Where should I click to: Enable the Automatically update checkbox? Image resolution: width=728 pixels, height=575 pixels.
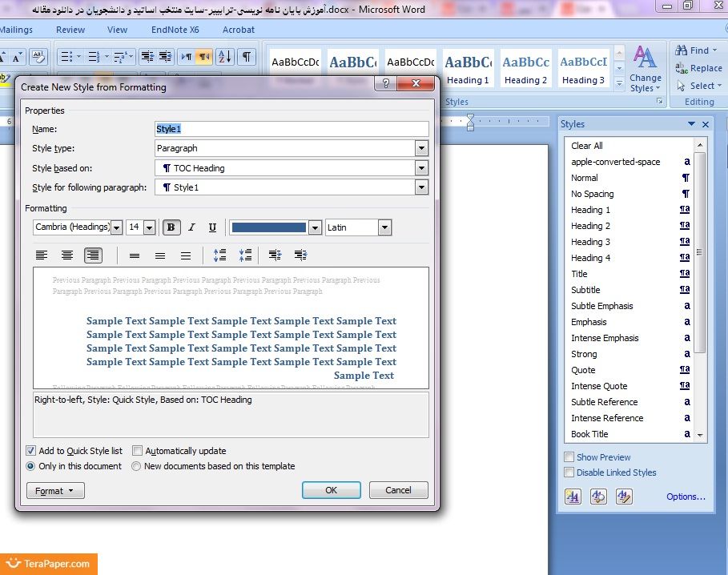(138, 451)
